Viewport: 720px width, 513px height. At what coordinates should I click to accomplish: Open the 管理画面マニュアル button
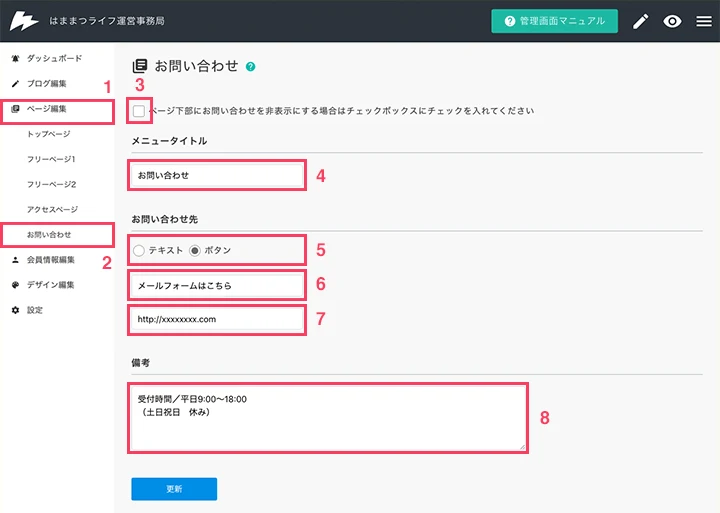[554, 21]
